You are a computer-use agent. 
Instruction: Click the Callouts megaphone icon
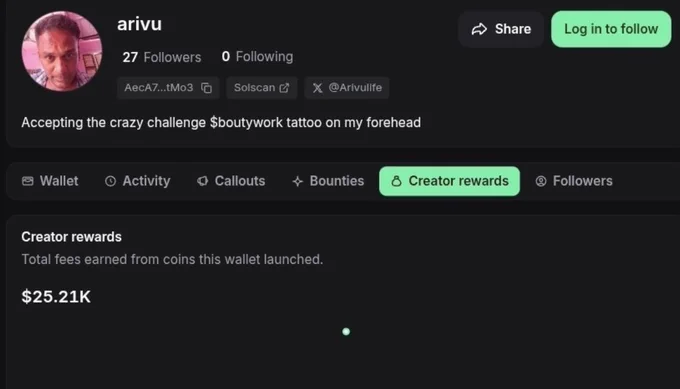coord(203,181)
